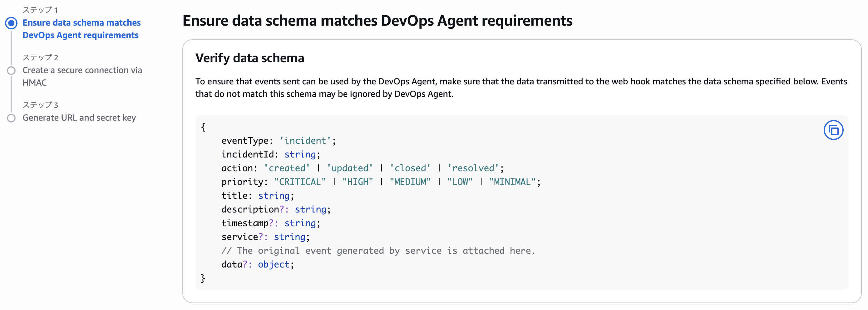
Task: Select step 3 radio indicator
Action: 11,118
